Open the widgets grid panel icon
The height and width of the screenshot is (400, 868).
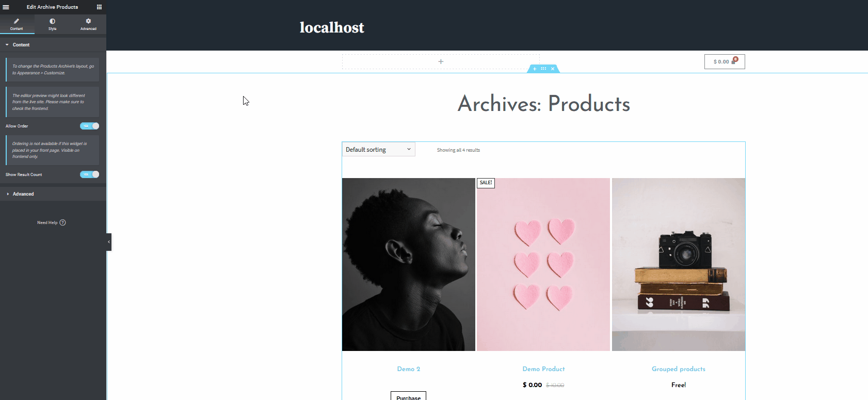(99, 7)
